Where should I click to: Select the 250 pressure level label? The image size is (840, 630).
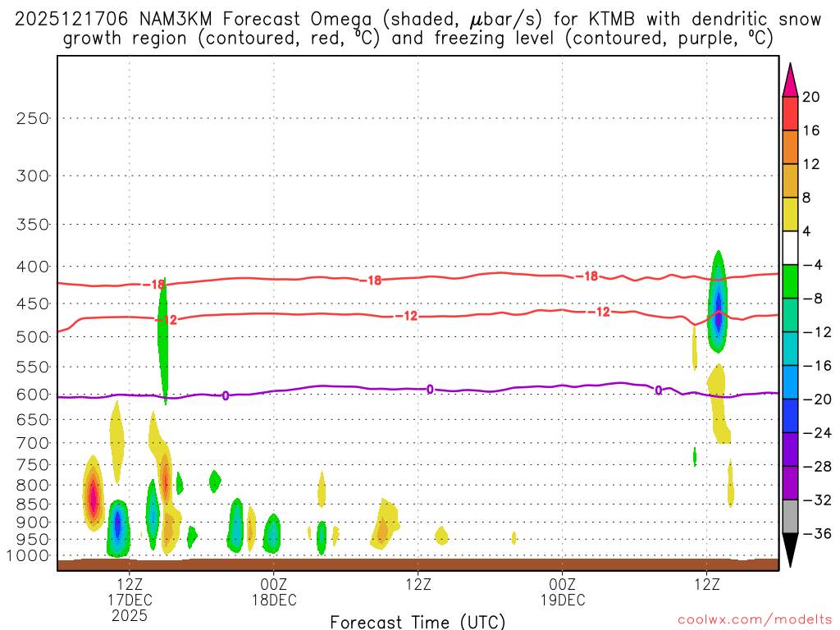click(x=33, y=118)
